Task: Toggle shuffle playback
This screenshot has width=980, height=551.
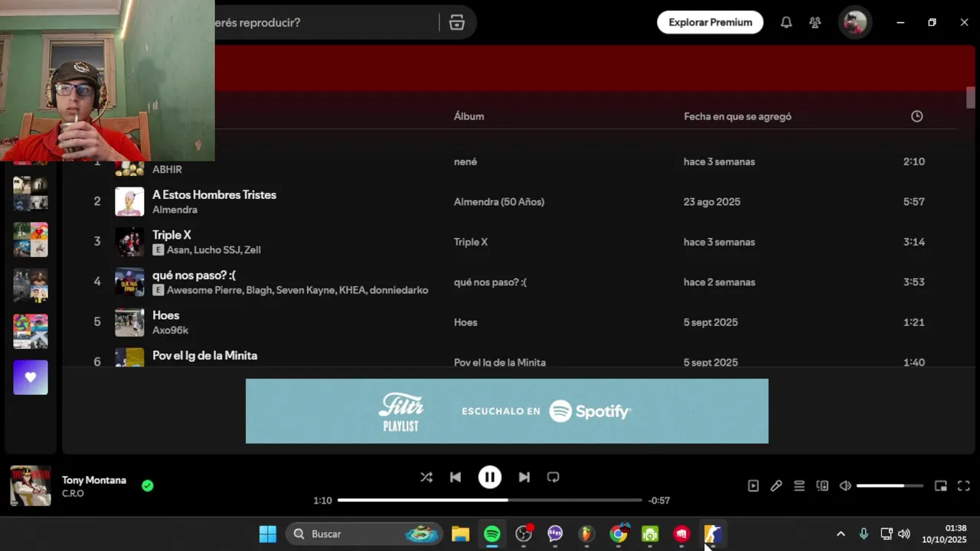Action: (426, 478)
